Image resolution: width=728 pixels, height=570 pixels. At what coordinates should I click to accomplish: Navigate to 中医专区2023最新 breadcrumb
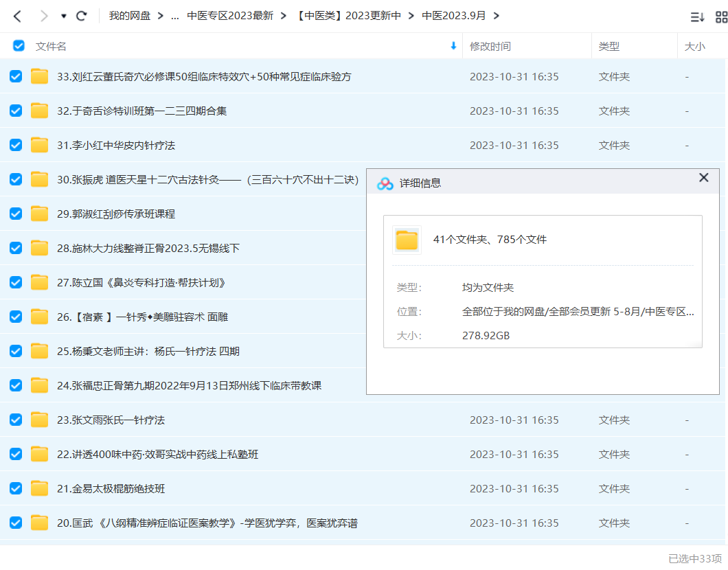(x=229, y=16)
